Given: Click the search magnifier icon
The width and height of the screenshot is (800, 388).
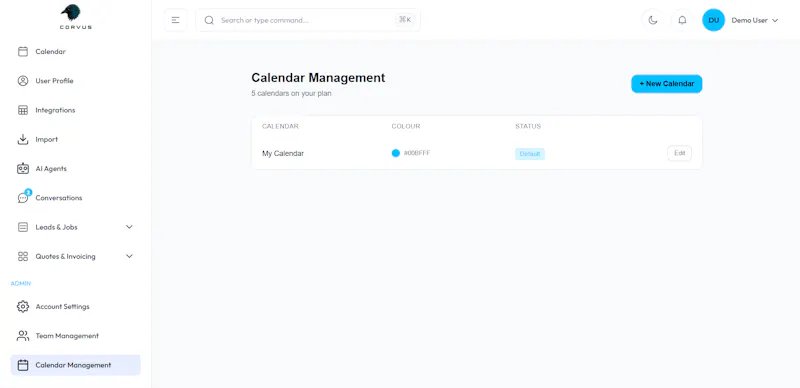Looking at the screenshot, I should tap(209, 20).
